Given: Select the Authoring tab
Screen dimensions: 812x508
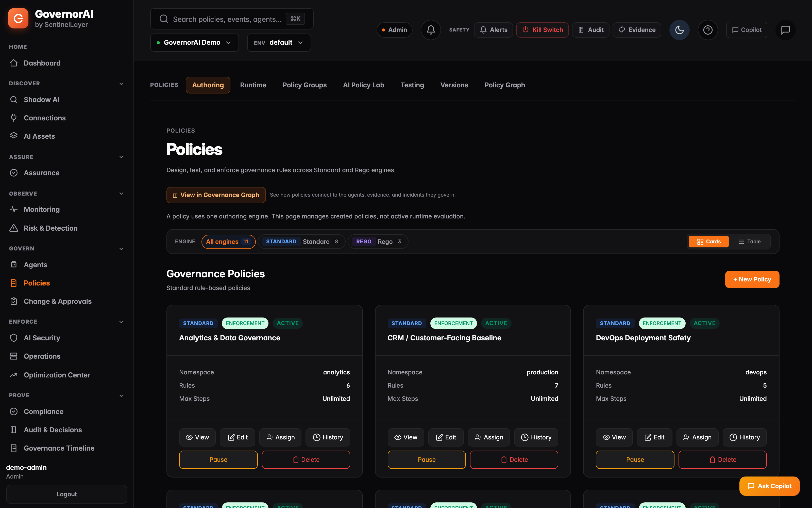Looking at the screenshot, I should [x=208, y=85].
